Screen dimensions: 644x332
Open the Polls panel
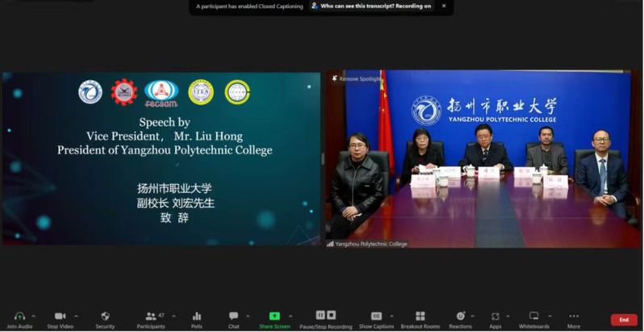(x=196, y=316)
